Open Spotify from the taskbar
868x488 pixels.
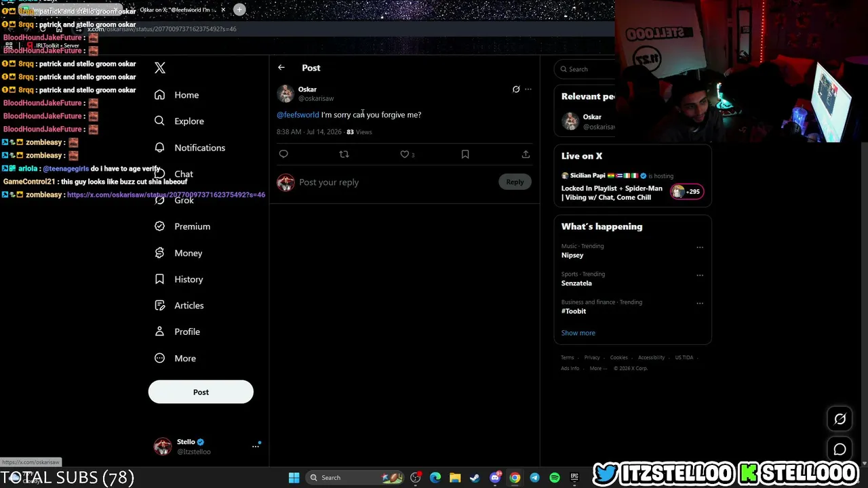[x=555, y=478]
